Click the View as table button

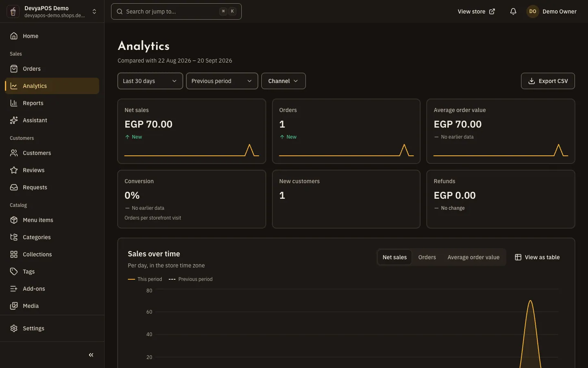537,257
